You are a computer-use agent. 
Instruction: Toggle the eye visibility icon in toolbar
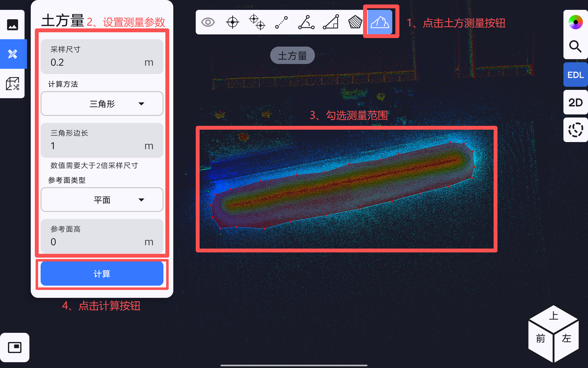(208, 22)
